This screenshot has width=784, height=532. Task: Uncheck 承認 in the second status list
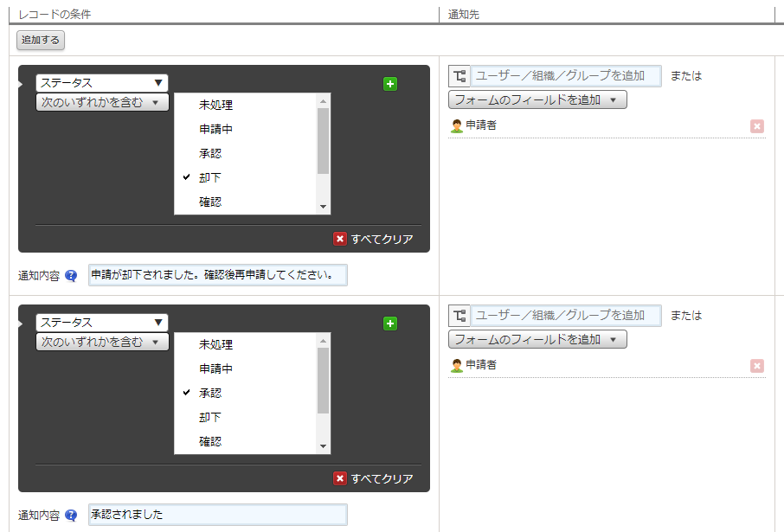tap(246, 393)
